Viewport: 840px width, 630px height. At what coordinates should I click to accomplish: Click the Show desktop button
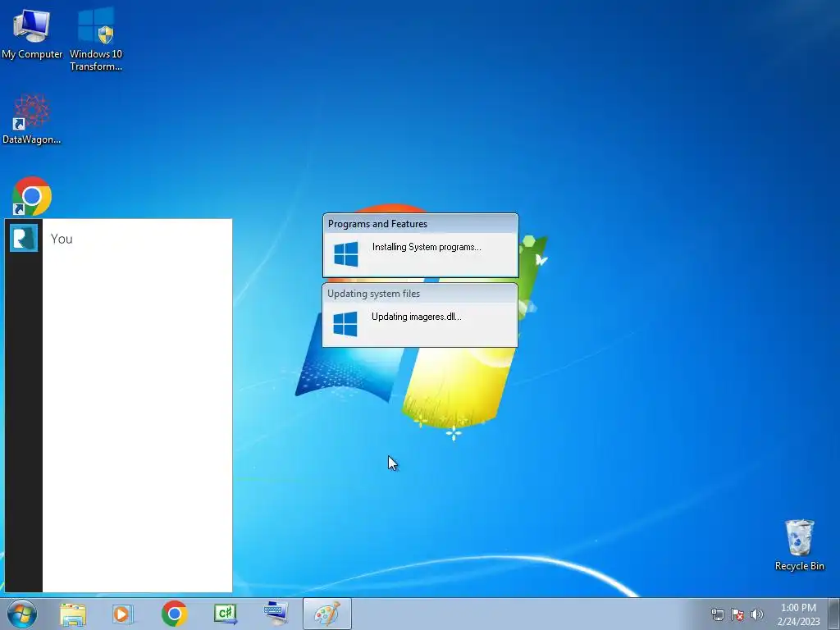coord(833,614)
